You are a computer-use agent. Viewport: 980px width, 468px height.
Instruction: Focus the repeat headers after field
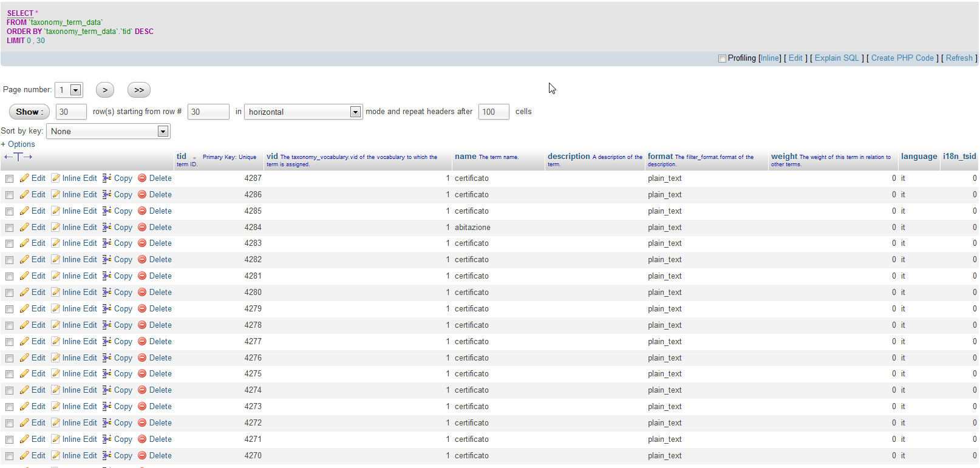point(494,112)
